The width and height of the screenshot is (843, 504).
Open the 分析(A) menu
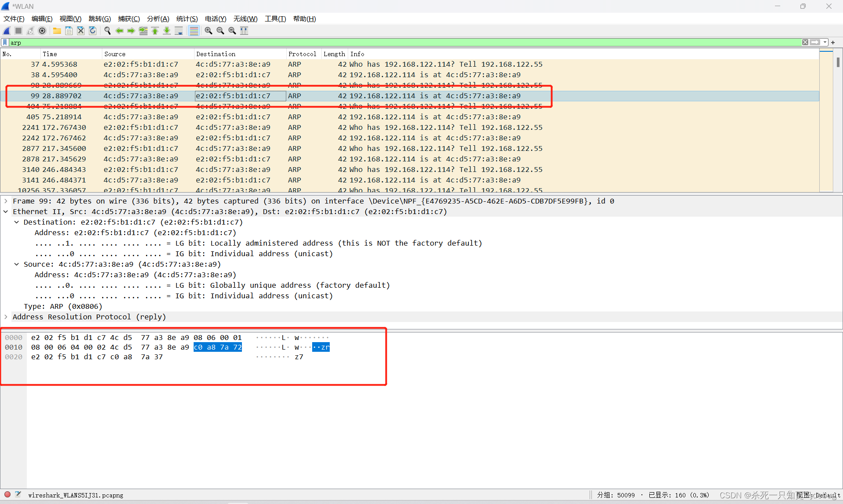(158, 19)
